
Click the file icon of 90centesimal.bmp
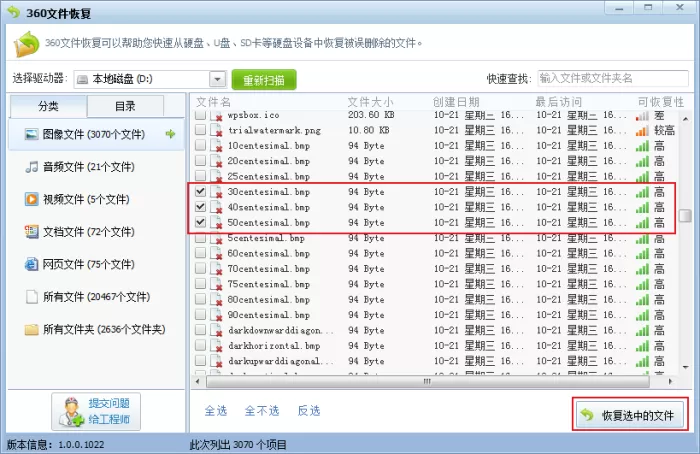point(216,315)
